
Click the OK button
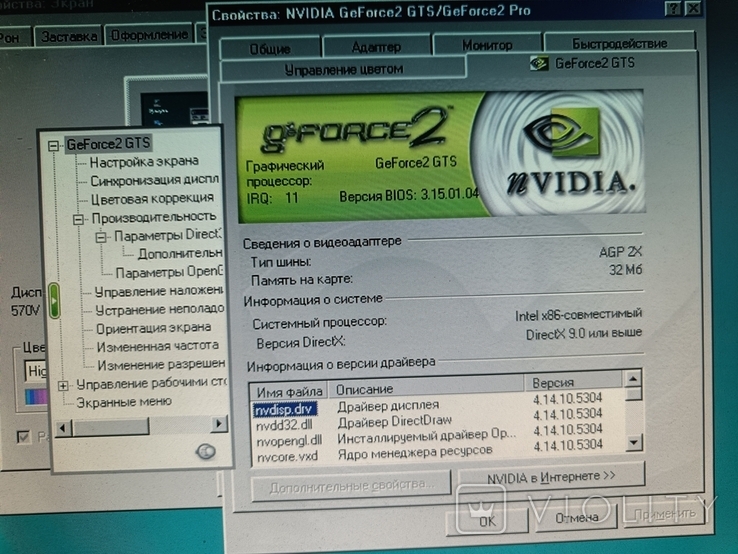[x=487, y=521]
